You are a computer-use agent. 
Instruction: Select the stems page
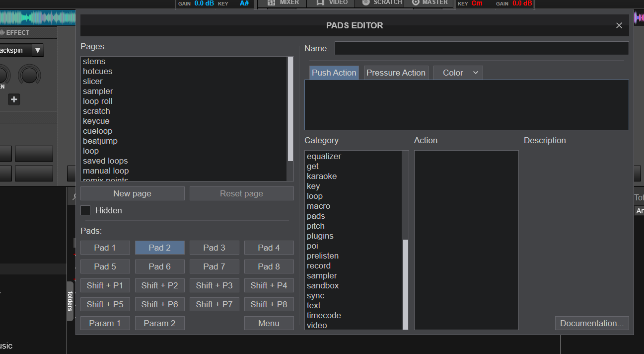point(184,62)
